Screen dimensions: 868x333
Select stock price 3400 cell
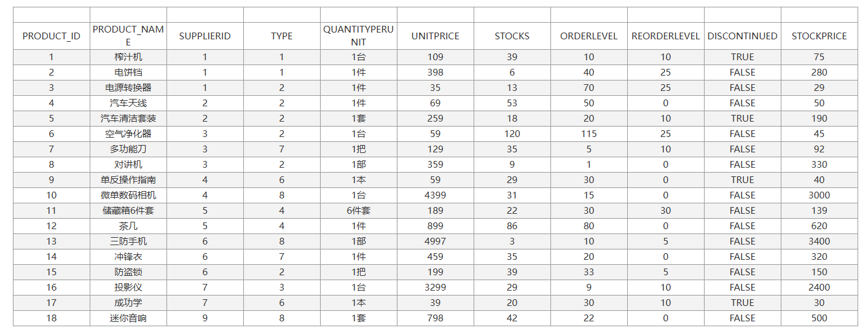coord(819,241)
